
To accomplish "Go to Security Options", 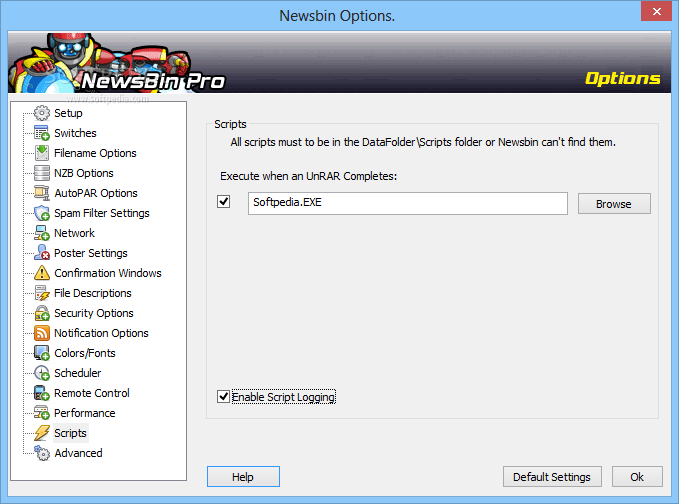I will (94, 313).
